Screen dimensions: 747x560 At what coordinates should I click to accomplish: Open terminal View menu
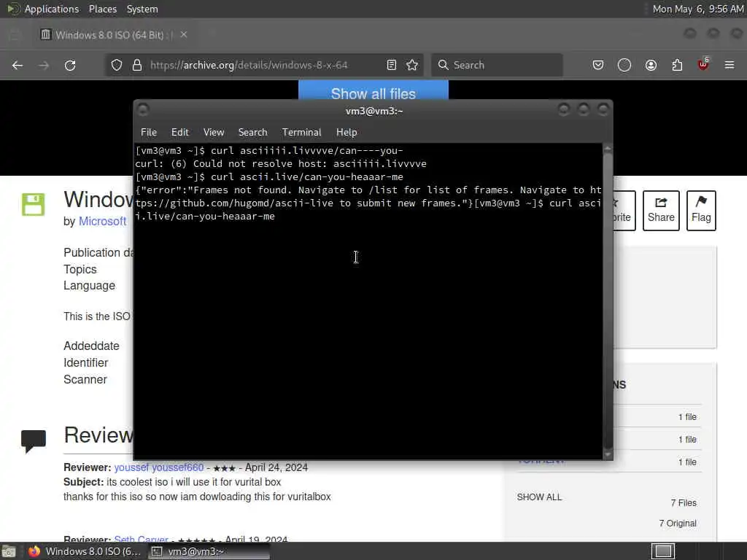214,133
